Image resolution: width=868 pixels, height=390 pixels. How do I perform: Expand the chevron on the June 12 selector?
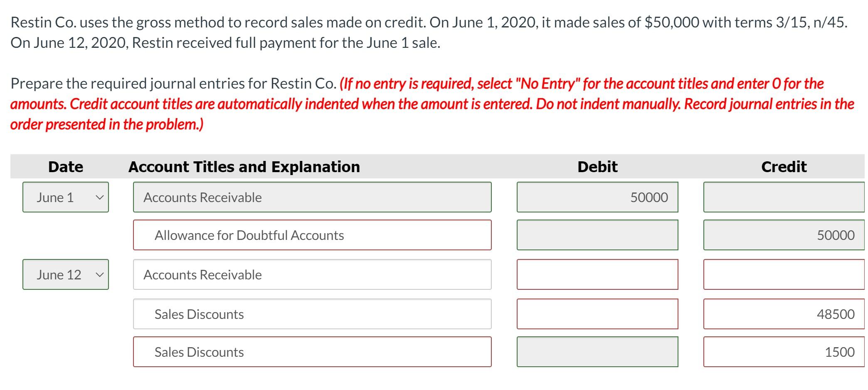(x=100, y=274)
